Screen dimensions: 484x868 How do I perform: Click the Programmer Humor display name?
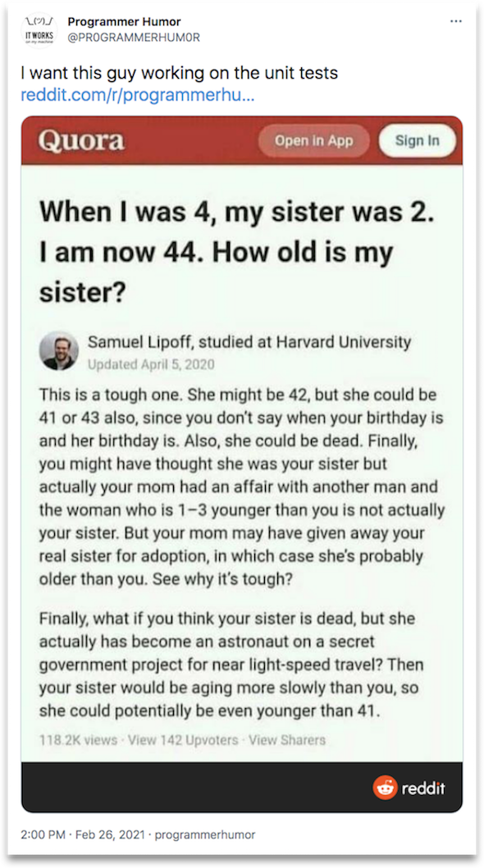[x=124, y=22]
